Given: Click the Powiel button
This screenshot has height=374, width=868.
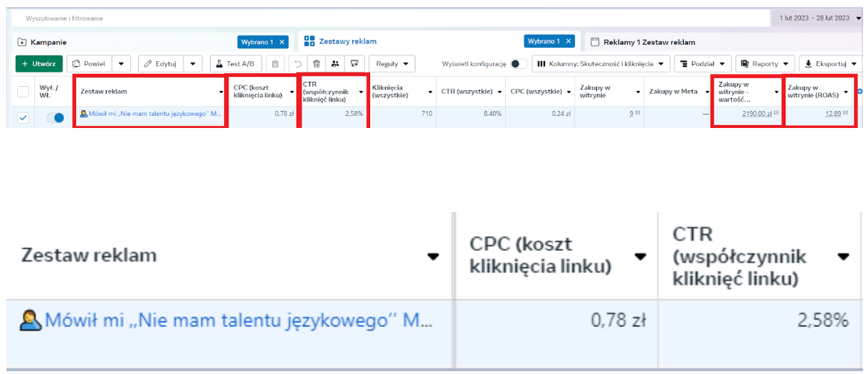Looking at the screenshot, I should point(90,63).
